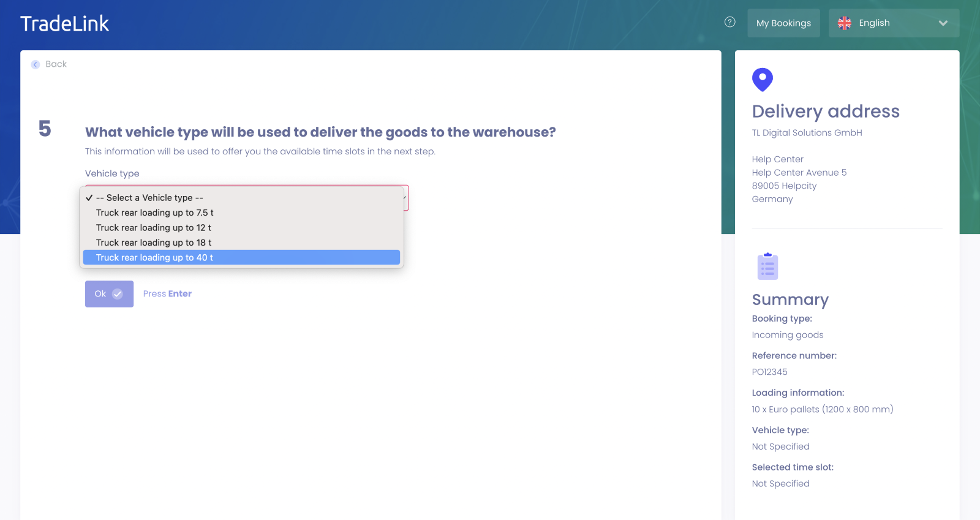Pick Truck rear loading up to 18 t

153,243
